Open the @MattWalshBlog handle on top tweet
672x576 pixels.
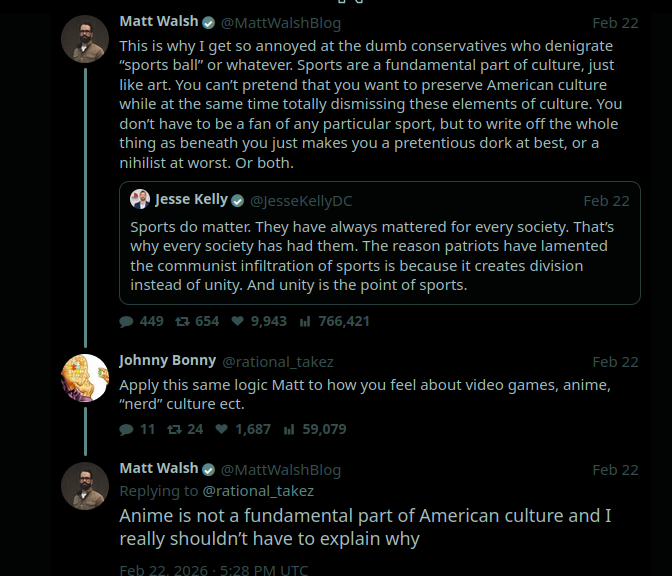click(281, 22)
